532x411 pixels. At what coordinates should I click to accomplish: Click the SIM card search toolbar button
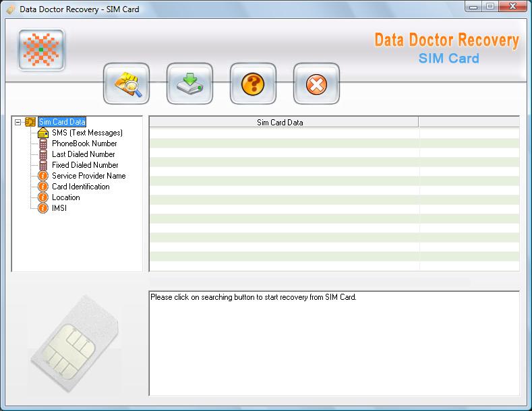(126, 84)
